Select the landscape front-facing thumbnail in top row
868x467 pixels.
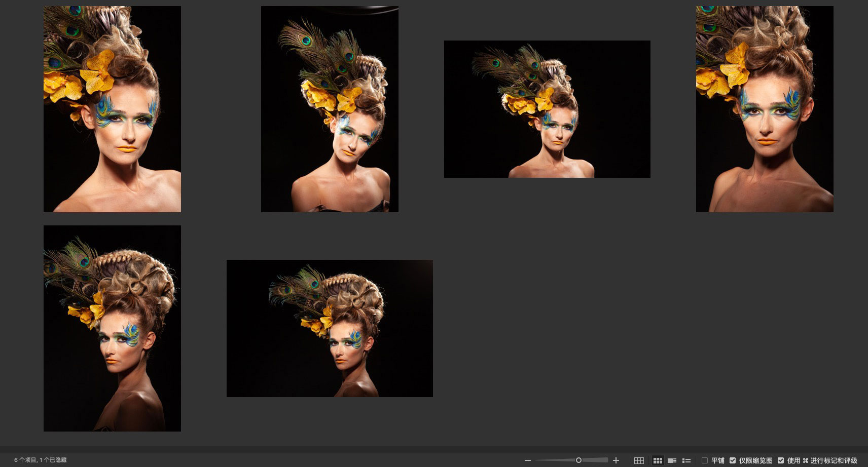pyautogui.click(x=547, y=109)
